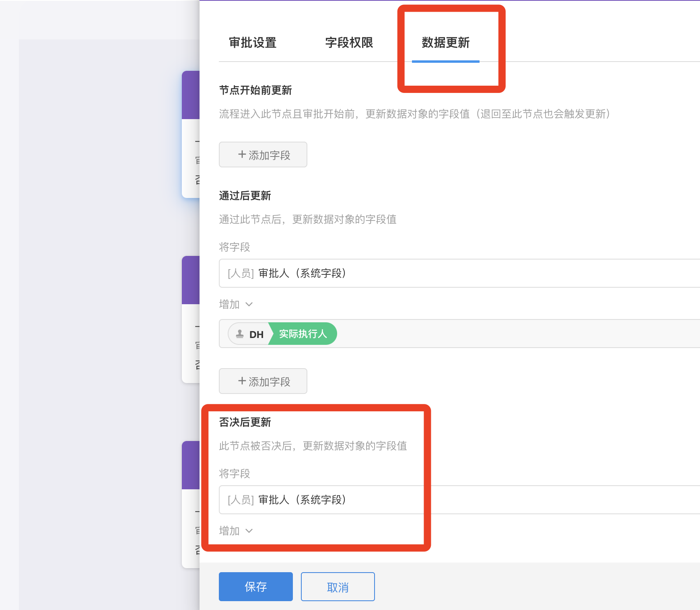Select the 数据更新 tab

445,43
